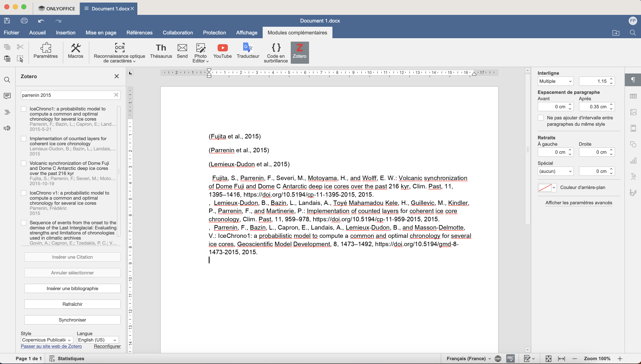Open spell checking from the status bar
Image resolution: width=641 pixels, height=364 pixels.
pyautogui.click(x=510, y=358)
